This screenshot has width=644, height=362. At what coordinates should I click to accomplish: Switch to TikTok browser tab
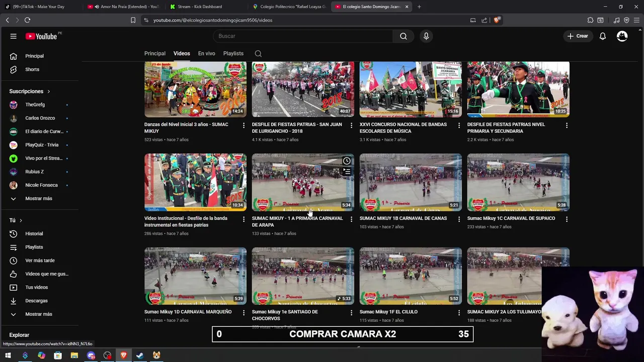41,7
